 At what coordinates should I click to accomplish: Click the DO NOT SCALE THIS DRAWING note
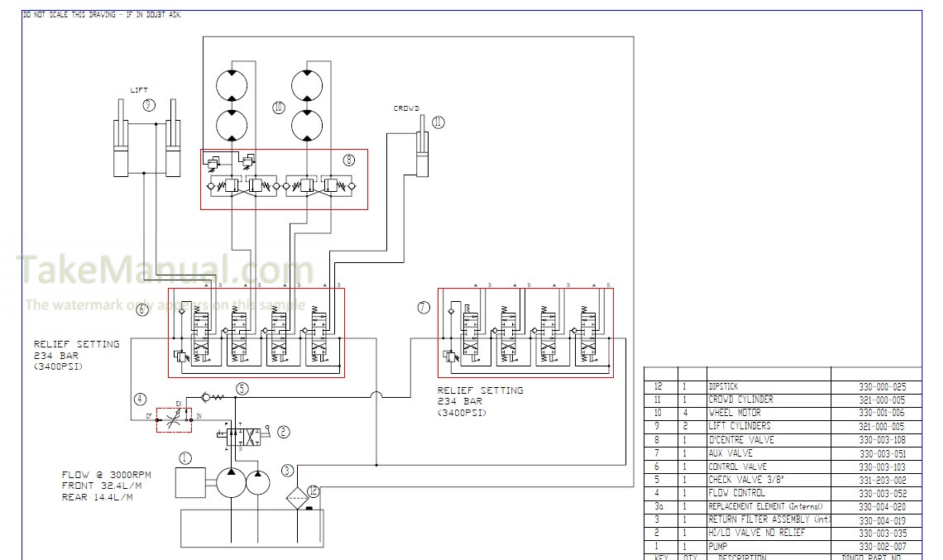click(103, 15)
